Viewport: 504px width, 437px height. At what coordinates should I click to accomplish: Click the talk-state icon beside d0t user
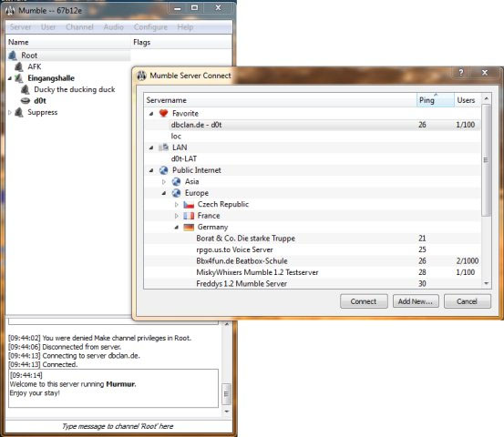point(26,101)
